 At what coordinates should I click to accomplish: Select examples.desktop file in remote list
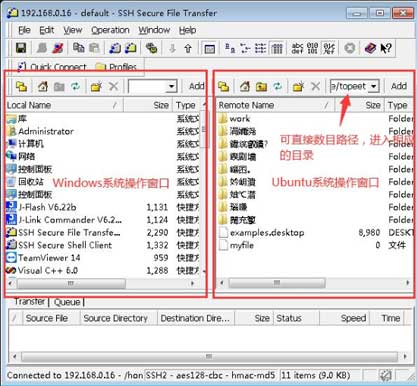coord(266,233)
